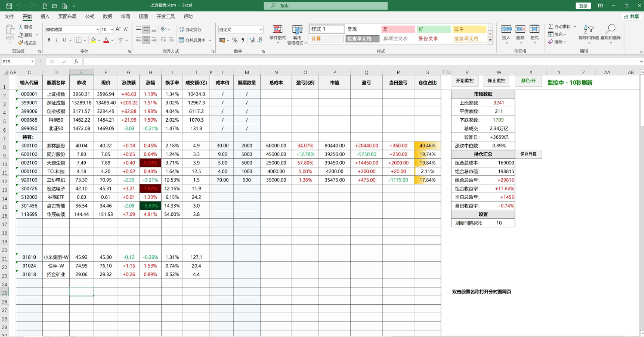Viewport: 644px width, 337px height.
Task: Expand the number format dropdown (自定义)
Action: [x=261, y=30]
